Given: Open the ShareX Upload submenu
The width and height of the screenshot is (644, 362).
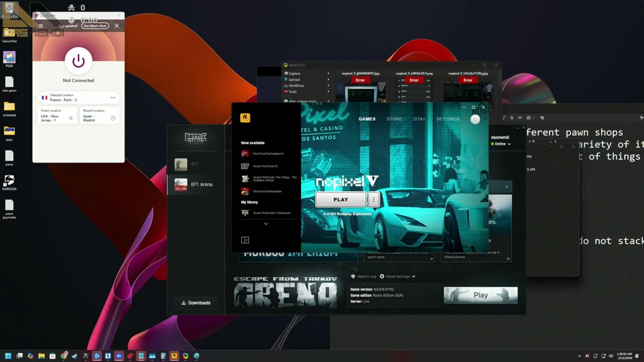Looking at the screenshot, I should coord(307,79).
